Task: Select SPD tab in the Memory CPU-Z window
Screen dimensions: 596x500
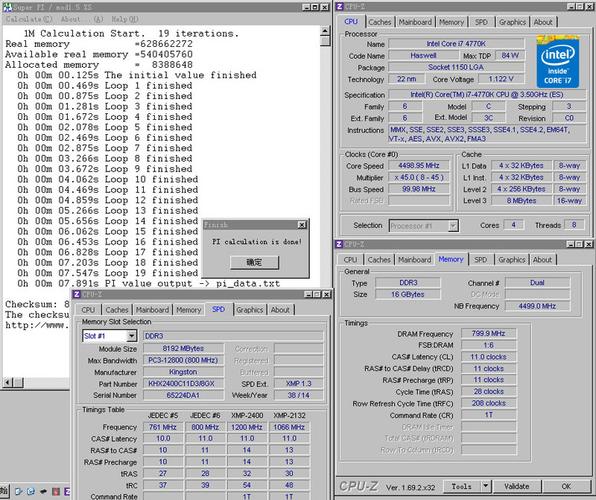Action: pos(480,260)
